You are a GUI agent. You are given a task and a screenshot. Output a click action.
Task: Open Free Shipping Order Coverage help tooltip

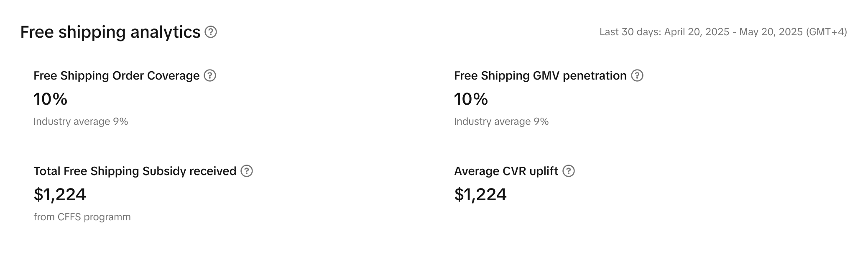point(210,75)
